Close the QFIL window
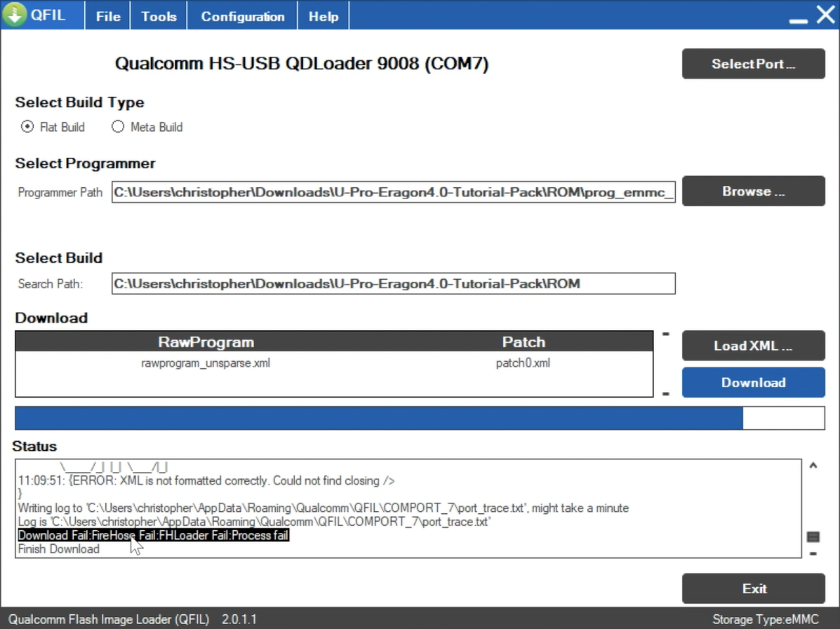The image size is (840, 629). click(825, 15)
